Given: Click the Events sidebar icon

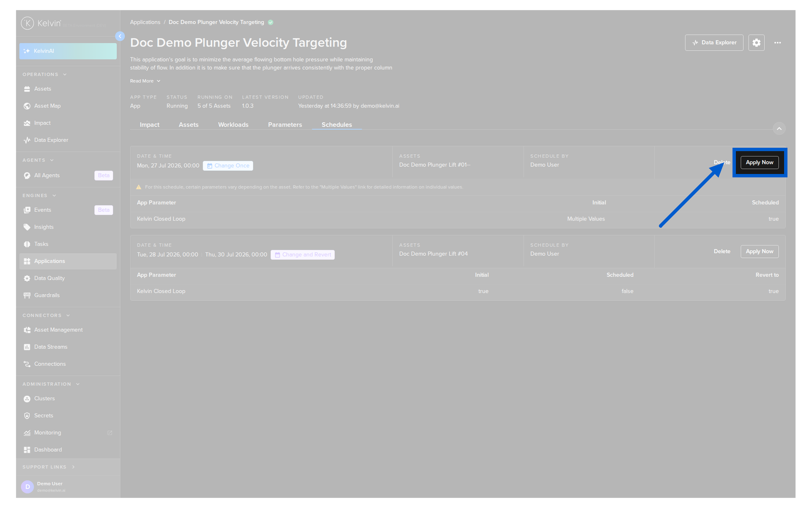Looking at the screenshot, I should [27, 210].
